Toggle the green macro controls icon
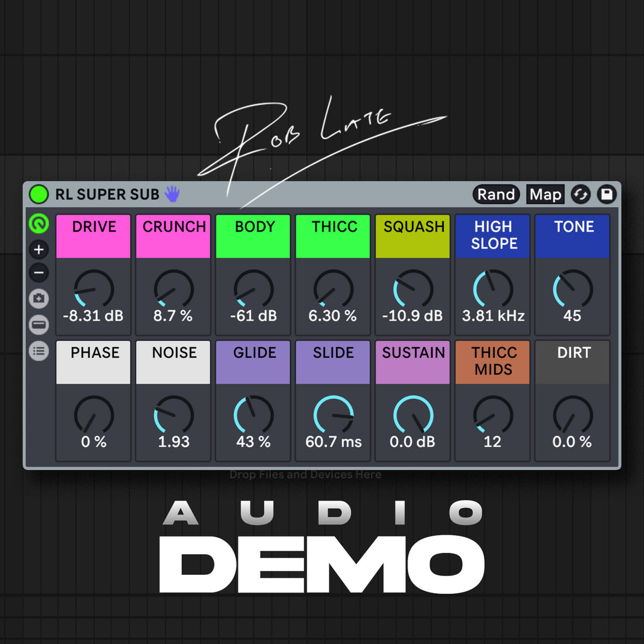The height and width of the screenshot is (644, 644). point(39,223)
